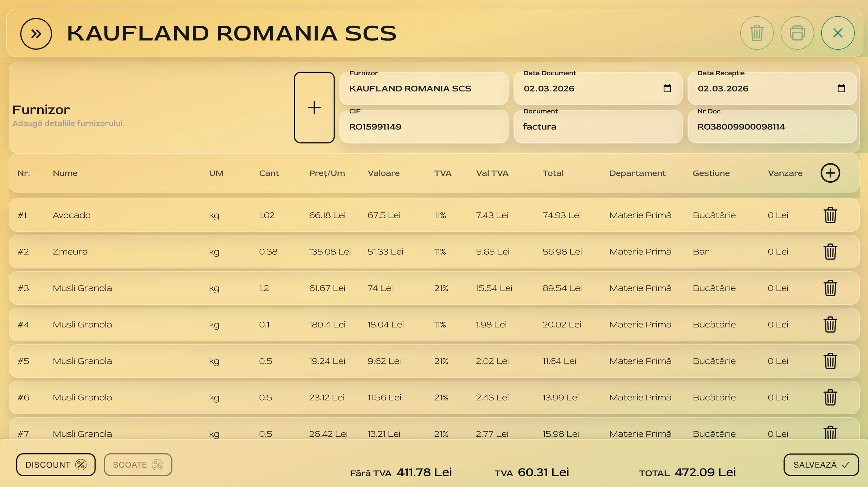Delete the Zmeura row
The height and width of the screenshot is (487, 868).
point(830,252)
